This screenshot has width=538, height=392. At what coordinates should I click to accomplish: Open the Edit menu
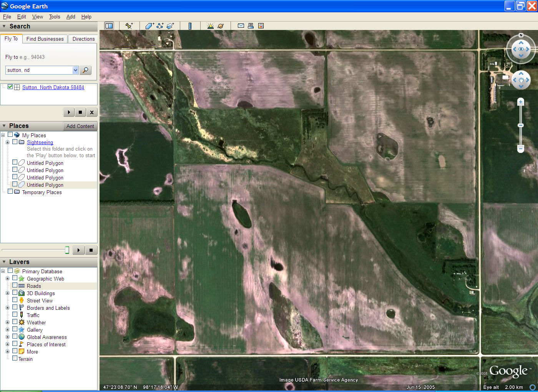[x=22, y=17]
